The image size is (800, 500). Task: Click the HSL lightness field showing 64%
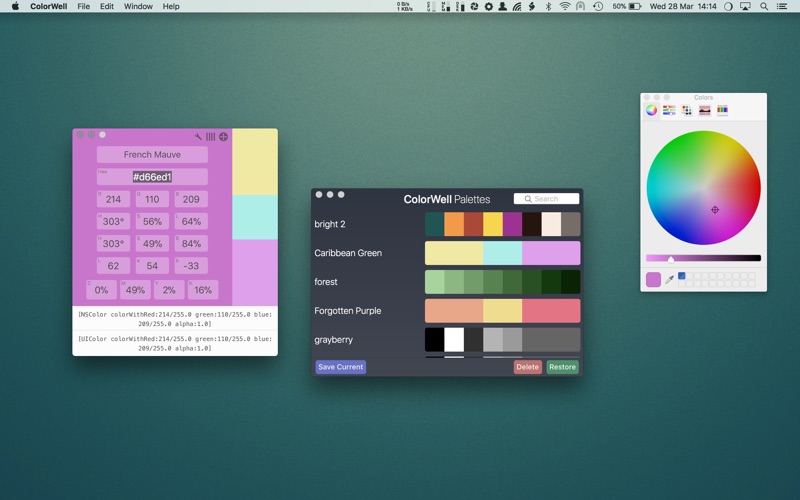[191, 221]
